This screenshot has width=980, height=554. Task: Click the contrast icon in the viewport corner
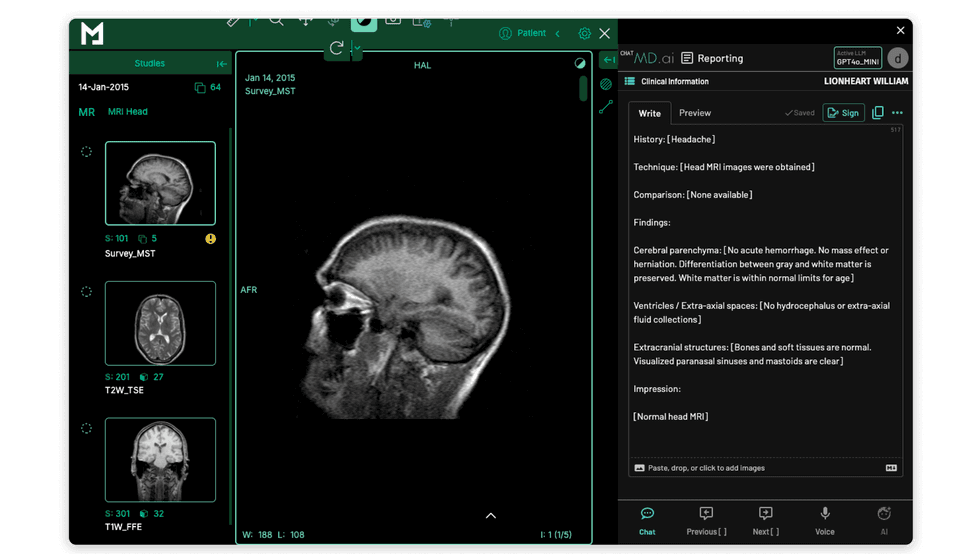pos(580,63)
